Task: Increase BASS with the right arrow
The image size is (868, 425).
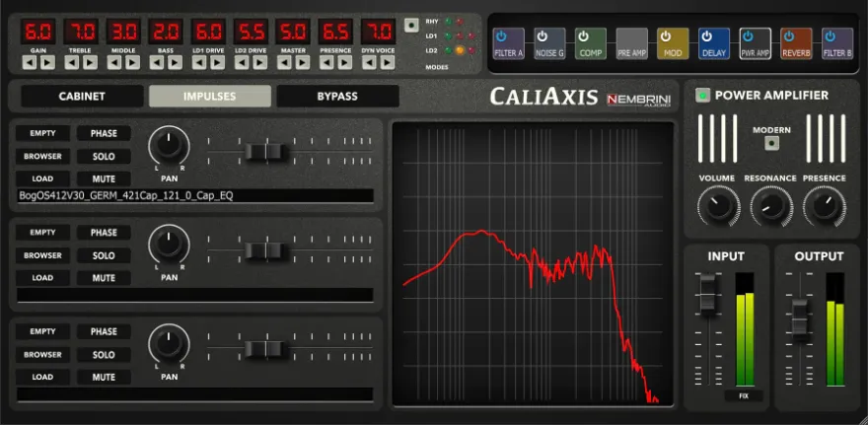Action: (x=176, y=62)
